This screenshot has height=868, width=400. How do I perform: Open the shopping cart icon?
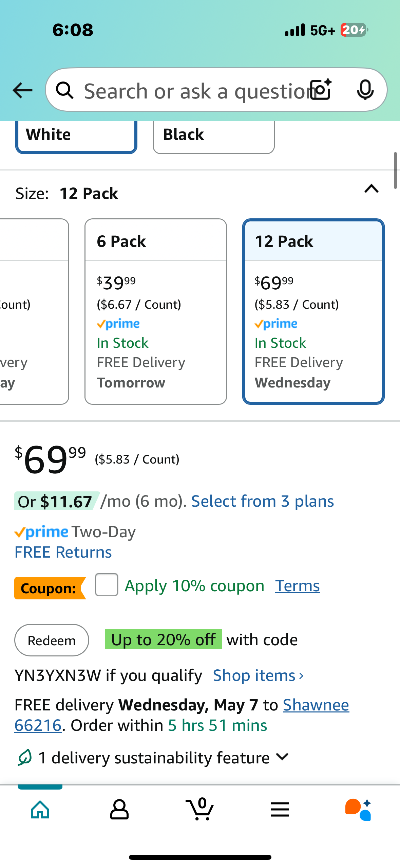click(x=200, y=809)
